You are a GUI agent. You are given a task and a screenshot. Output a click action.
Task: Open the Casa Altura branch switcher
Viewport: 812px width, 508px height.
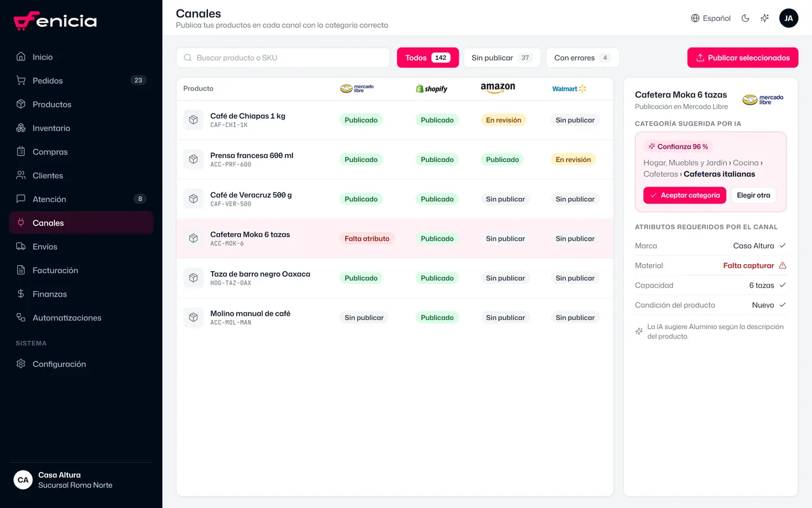coord(81,480)
